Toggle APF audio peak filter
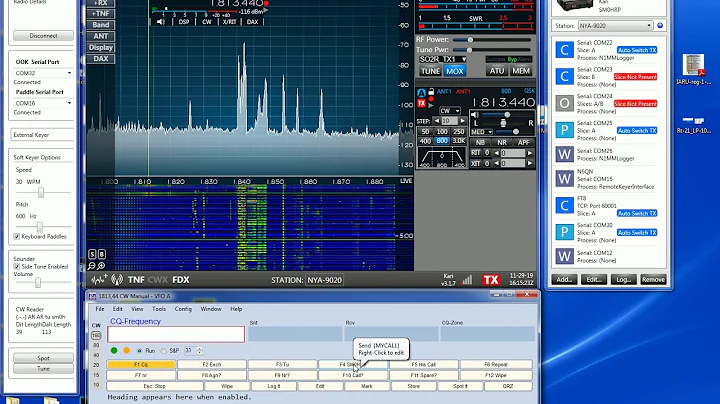Screen dimensions: 720x404 point(523,142)
